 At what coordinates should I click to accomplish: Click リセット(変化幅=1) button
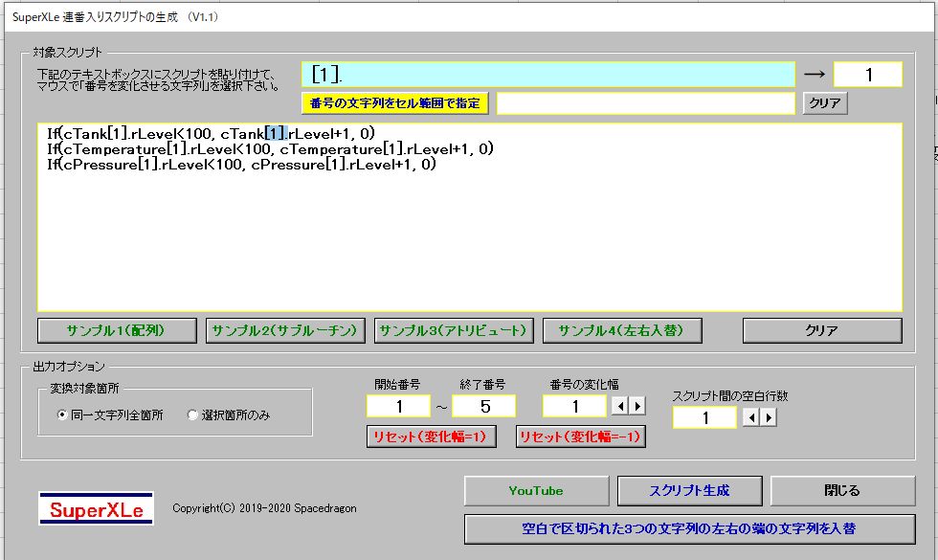tap(432, 437)
